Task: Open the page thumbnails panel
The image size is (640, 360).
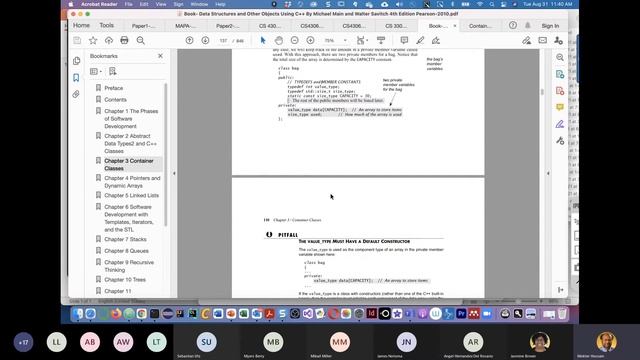Action: 76,61
